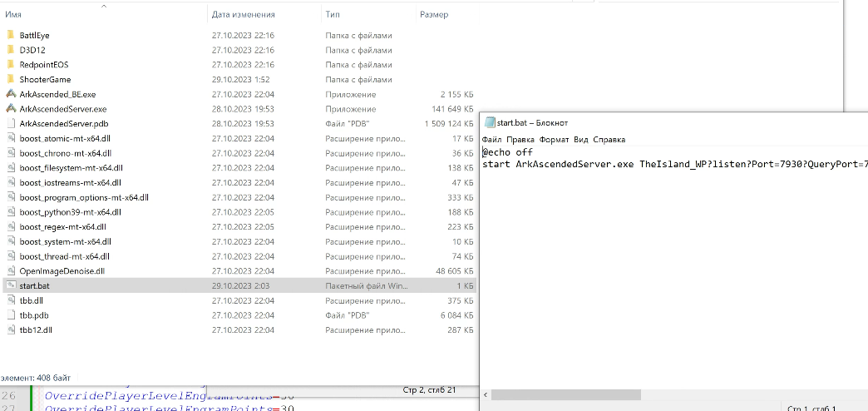868x411 pixels.
Task: Open the BattlEye folder icon
Action: tap(10, 35)
